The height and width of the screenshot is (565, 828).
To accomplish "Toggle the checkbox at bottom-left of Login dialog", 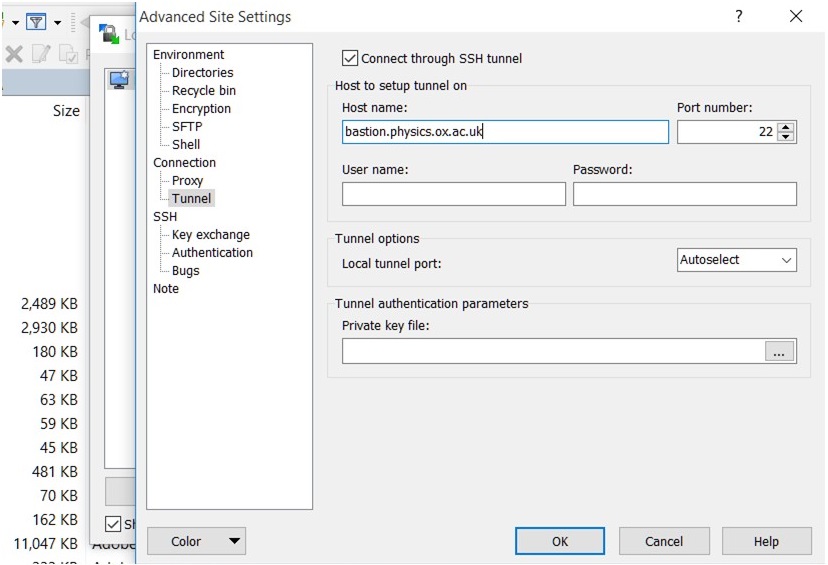I will [115, 524].
